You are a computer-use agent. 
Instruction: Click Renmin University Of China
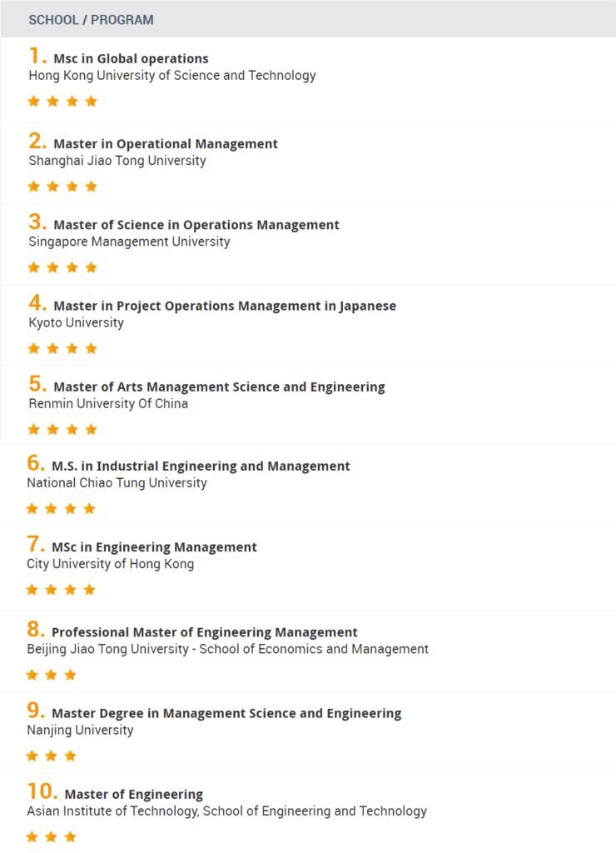coord(108,404)
